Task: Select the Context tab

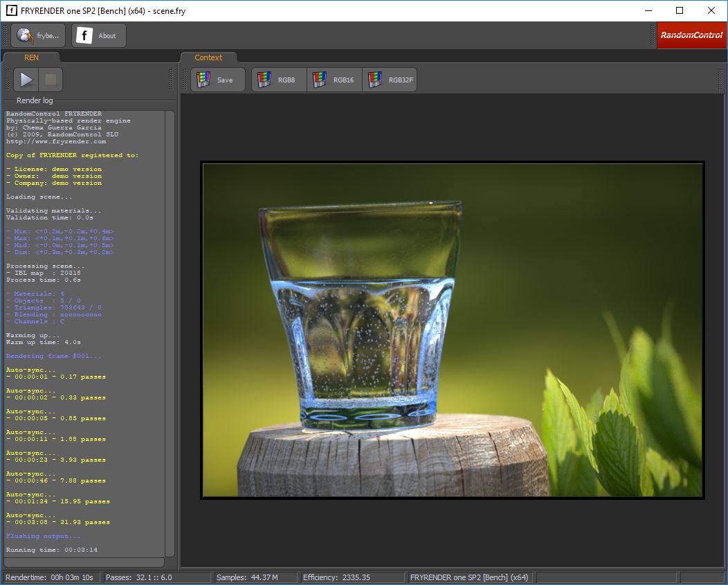Action: click(x=208, y=57)
